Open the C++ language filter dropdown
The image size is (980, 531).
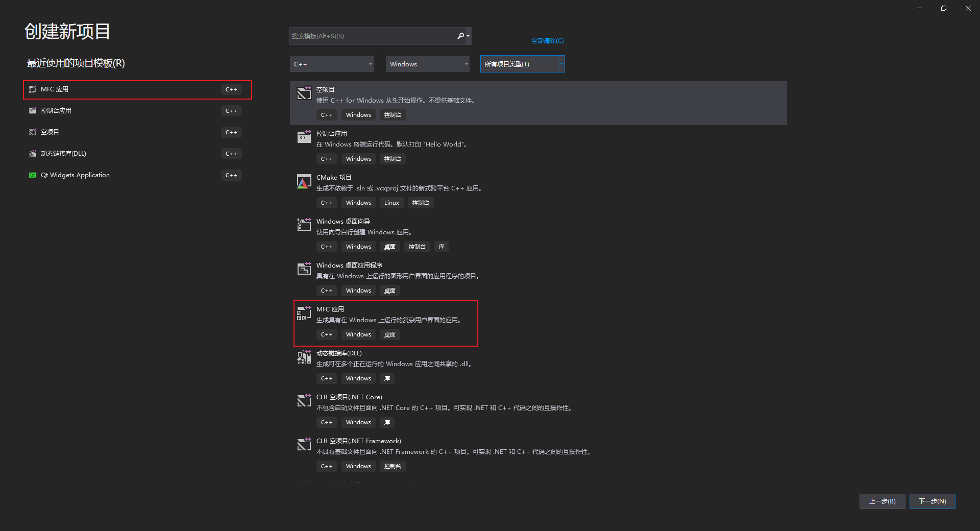[332, 64]
